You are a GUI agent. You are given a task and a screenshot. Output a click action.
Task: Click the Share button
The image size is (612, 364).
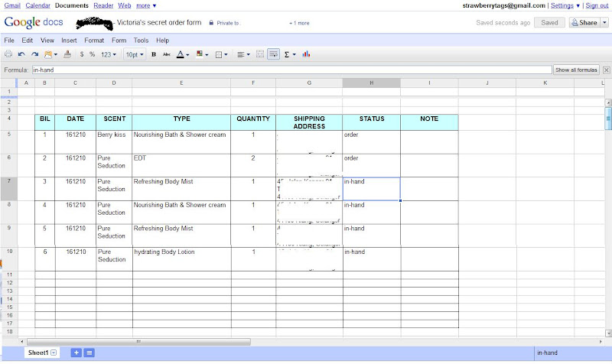(584, 23)
